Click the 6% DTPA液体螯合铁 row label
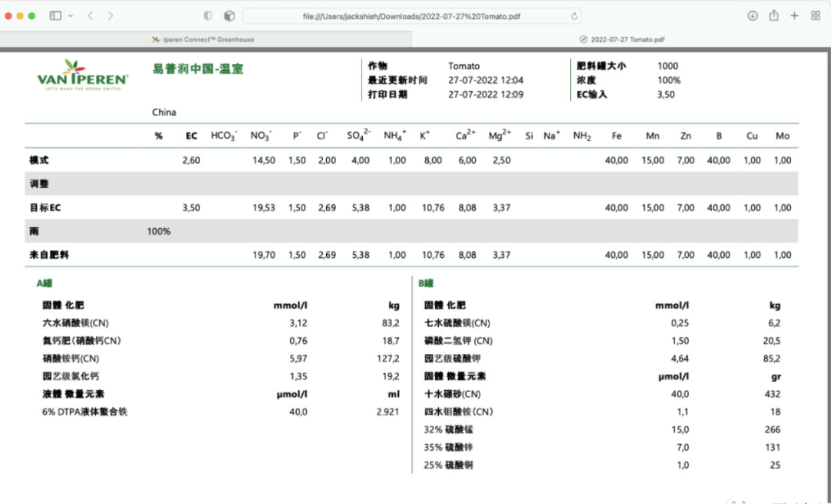The height and width of the screenshot is (504, 831). point(85,412)
